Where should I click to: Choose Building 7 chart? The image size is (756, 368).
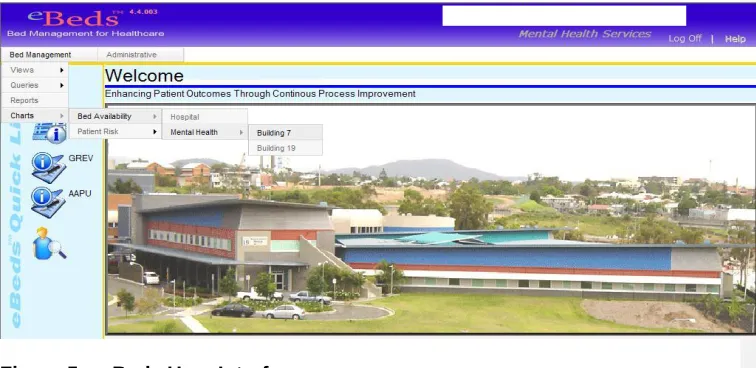(285, 133)
